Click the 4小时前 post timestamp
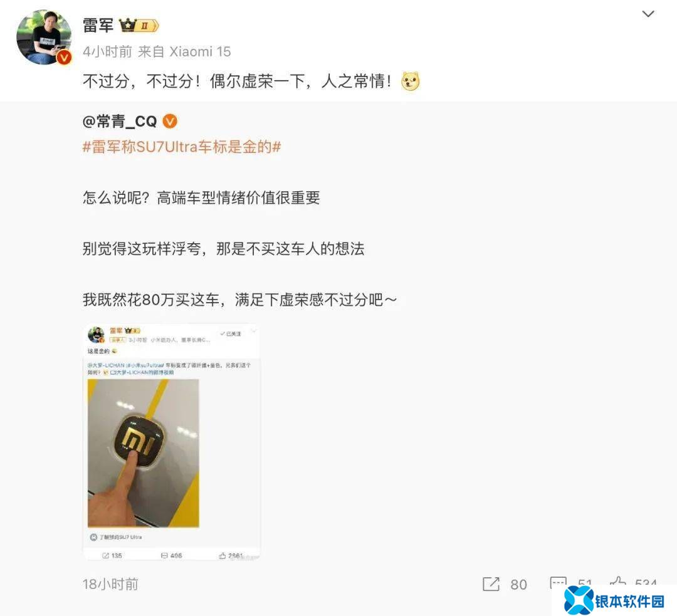 click(108, 52)
